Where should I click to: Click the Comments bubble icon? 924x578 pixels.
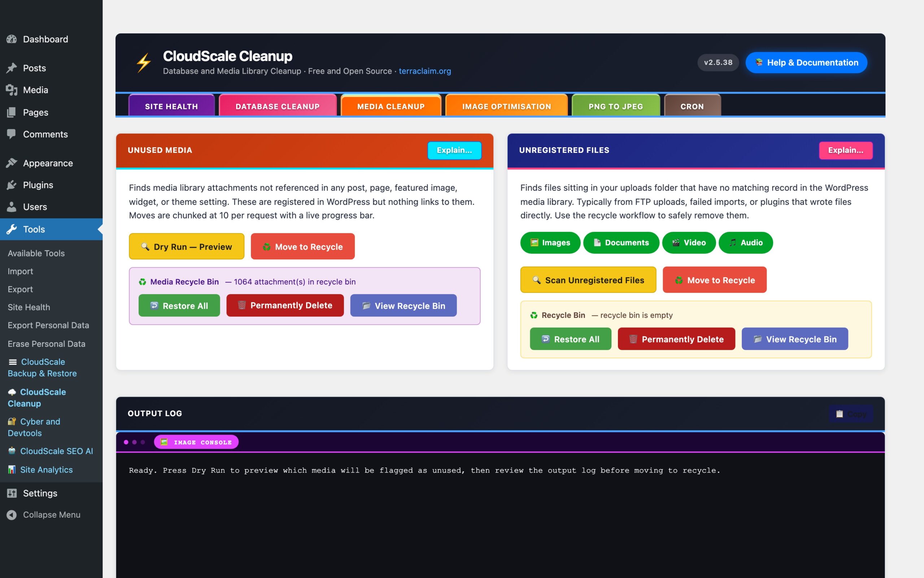tap(12, 134)
